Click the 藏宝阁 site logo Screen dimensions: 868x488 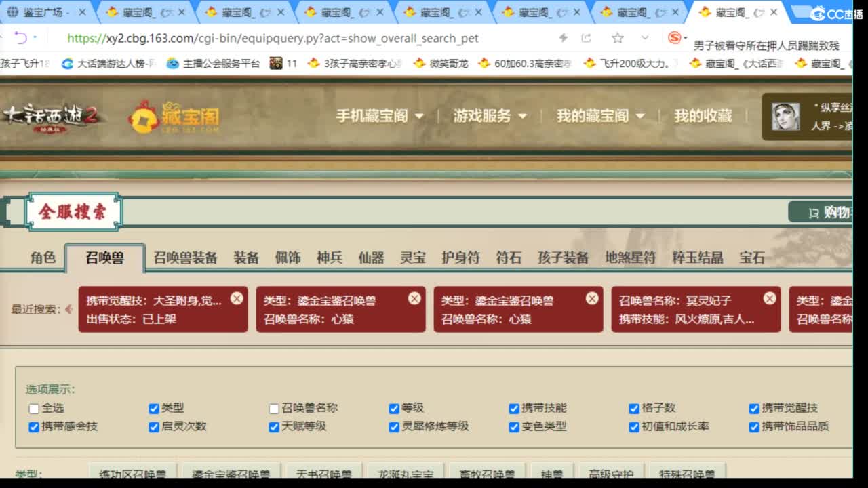coord(174,117)
